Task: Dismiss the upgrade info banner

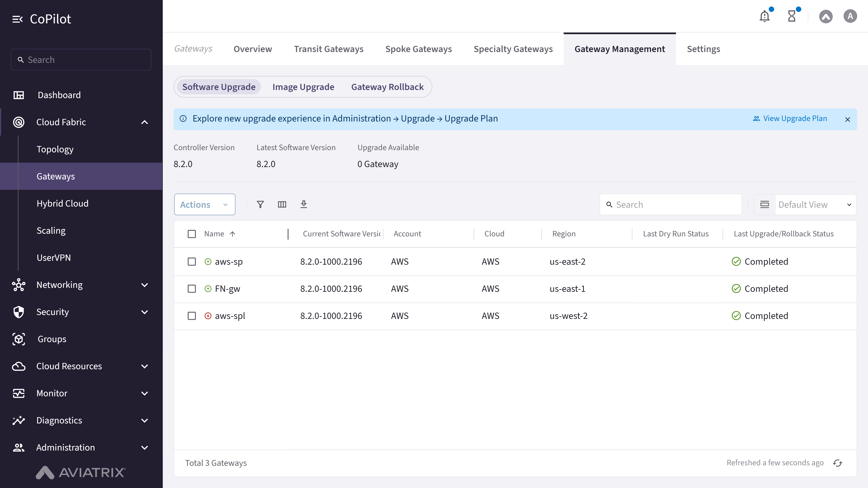Action: (848, 120)
